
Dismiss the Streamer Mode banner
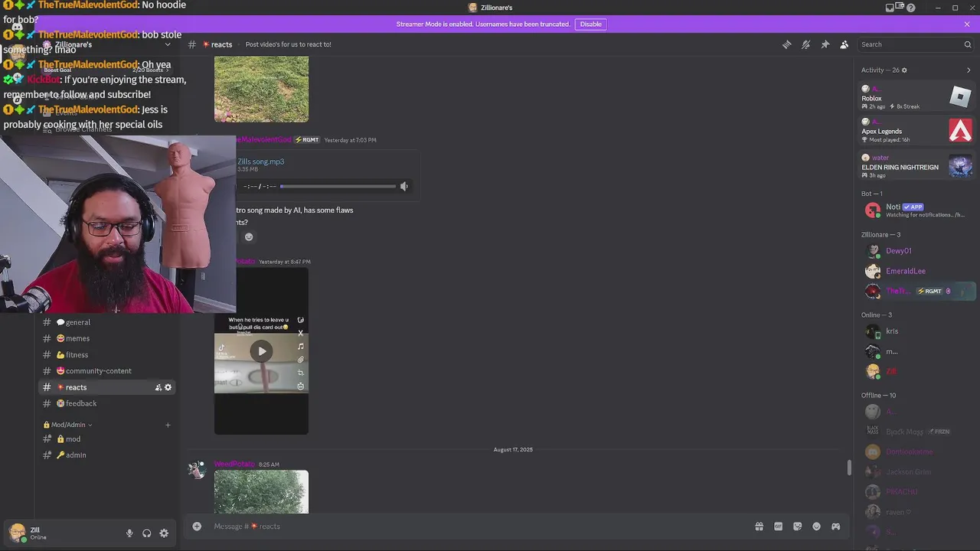point(967,24)
